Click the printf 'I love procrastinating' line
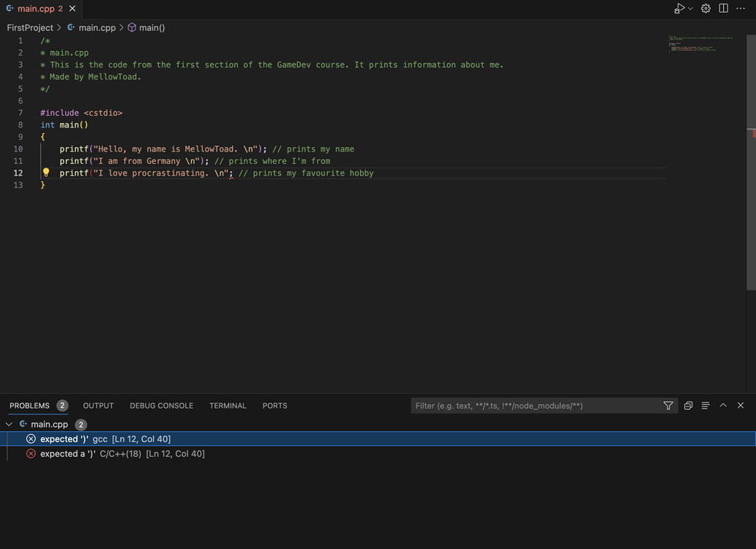This screenshot has width=756, height=549. pos(217,173)
